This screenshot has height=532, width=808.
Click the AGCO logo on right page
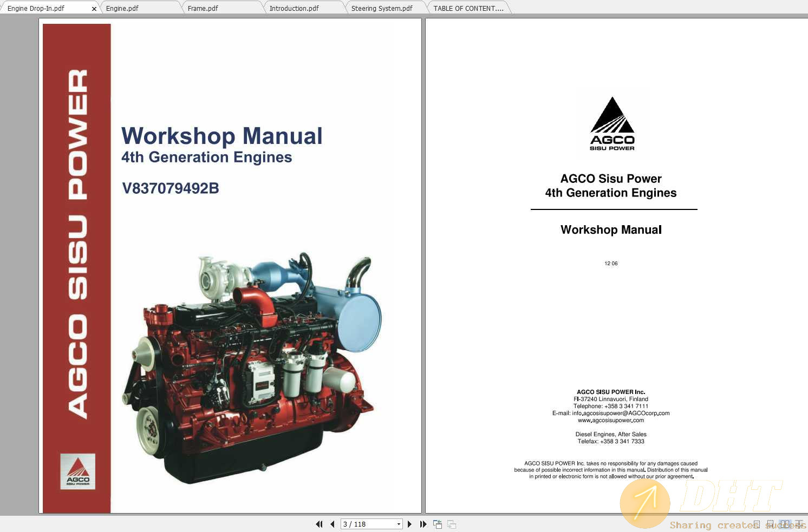click(x=612, y=123)
